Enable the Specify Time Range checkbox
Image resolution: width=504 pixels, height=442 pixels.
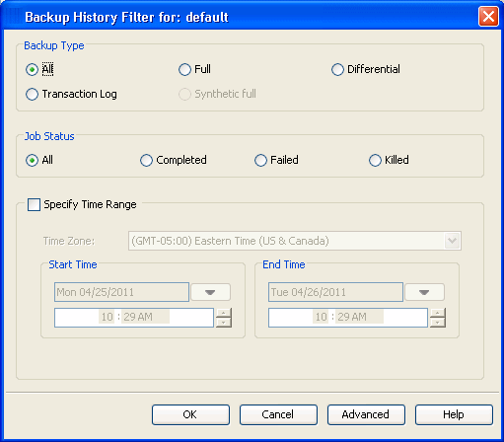click(34, 204)
